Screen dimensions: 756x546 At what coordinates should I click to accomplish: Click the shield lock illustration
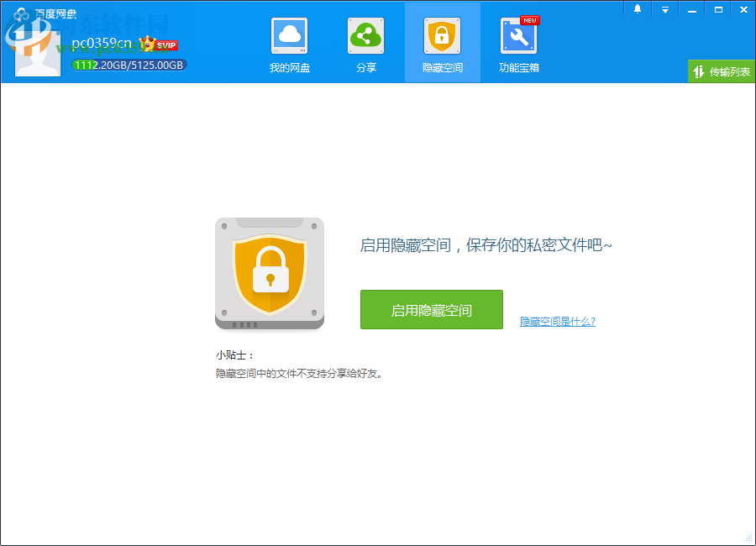coord(269,274)
